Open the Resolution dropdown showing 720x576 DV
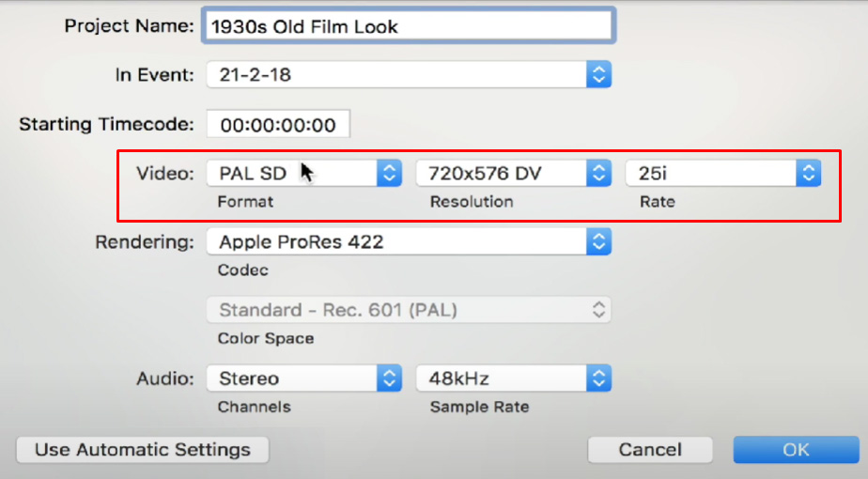The height and width of the screenshot is (479, 868). [x=514, y=174]
